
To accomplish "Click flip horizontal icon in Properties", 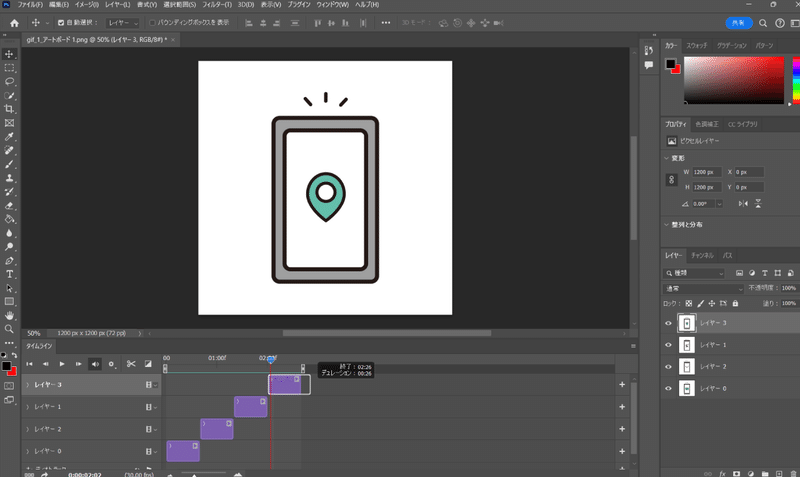I will click(743, 204).
